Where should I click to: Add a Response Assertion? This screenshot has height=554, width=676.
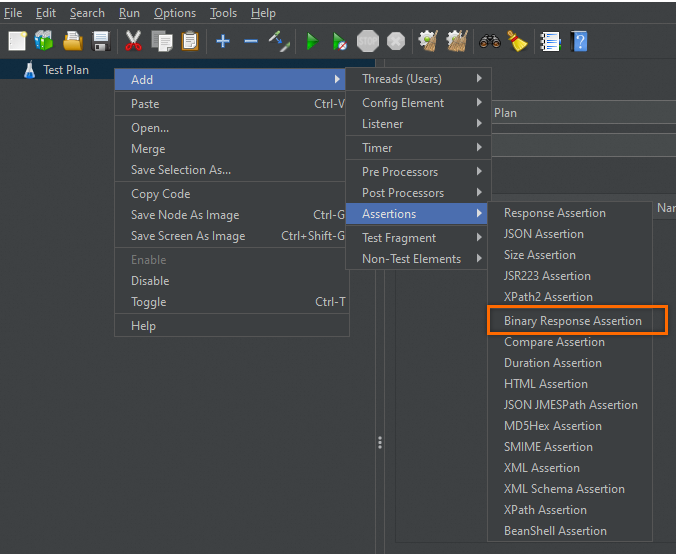pyautogui.click(x=570, y=213)
